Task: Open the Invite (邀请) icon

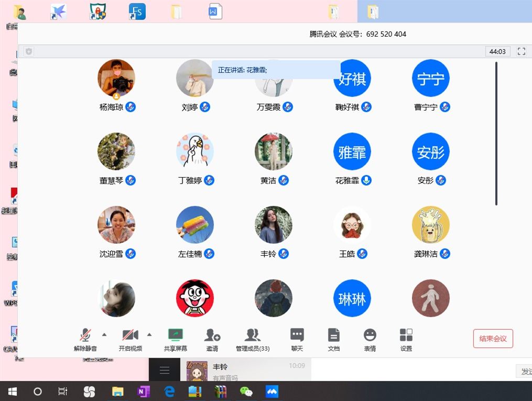Action: tap(212, 335)
